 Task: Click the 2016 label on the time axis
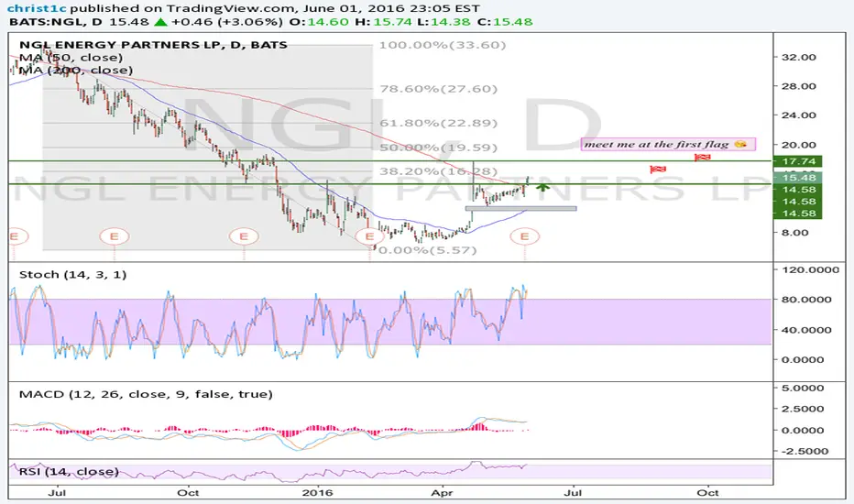pyautogui.click(x=317, y=493)
